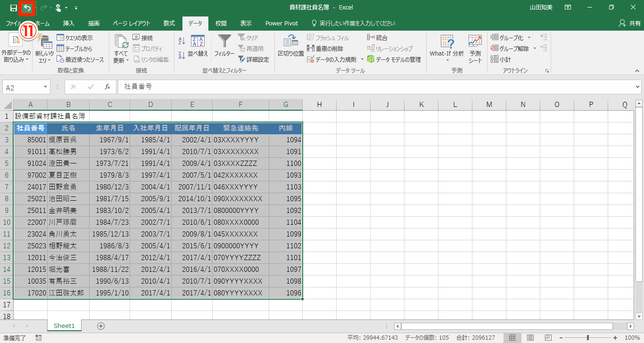Open the Power Pivot tab
The image size is (644, 343).
point(281,23)
